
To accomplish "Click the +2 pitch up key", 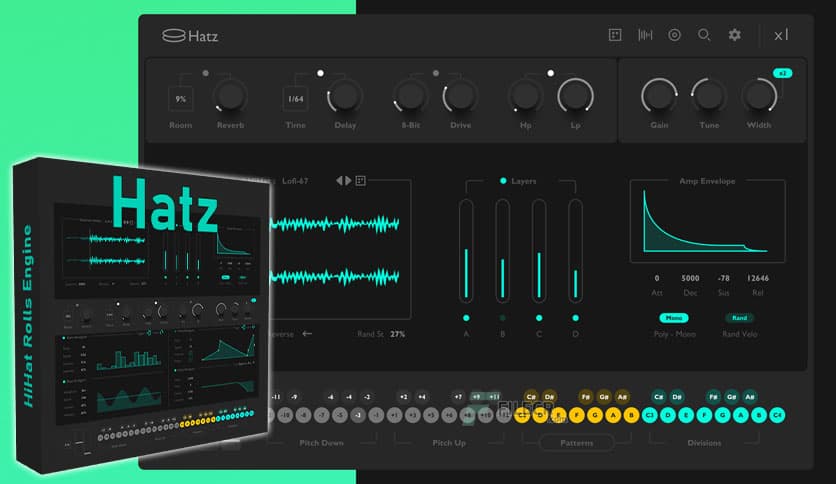I will pos(404,397).
